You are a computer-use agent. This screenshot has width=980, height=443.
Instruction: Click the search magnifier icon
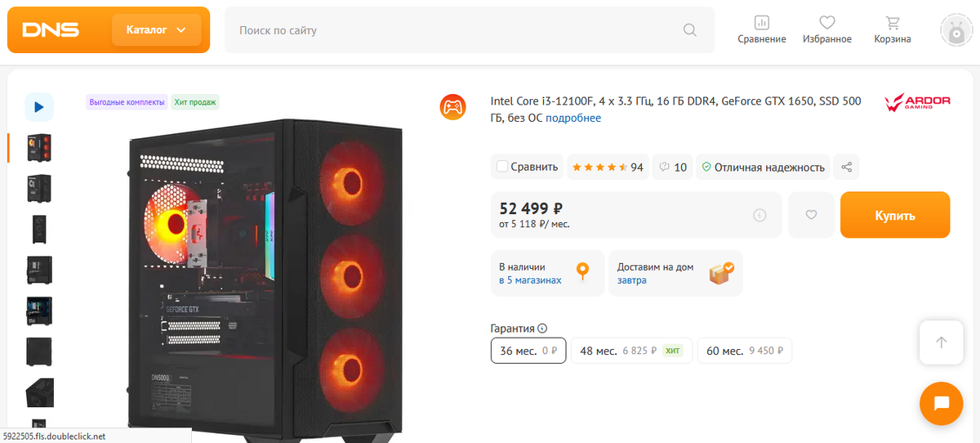point(690,30)
